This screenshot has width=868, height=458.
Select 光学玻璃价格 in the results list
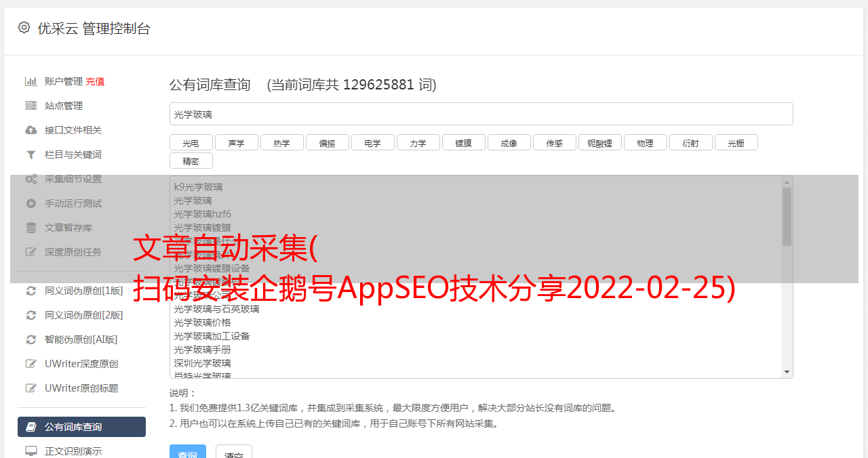click(x=202, y=322)
